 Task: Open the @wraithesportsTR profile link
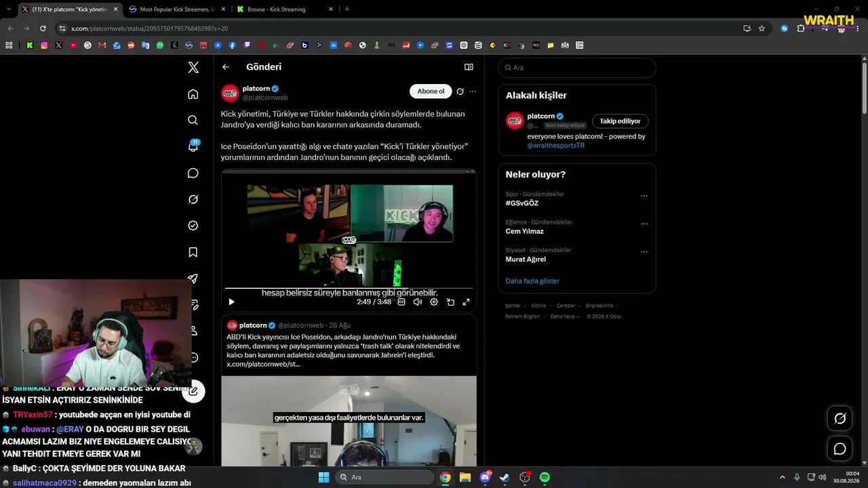coord(556,146)
